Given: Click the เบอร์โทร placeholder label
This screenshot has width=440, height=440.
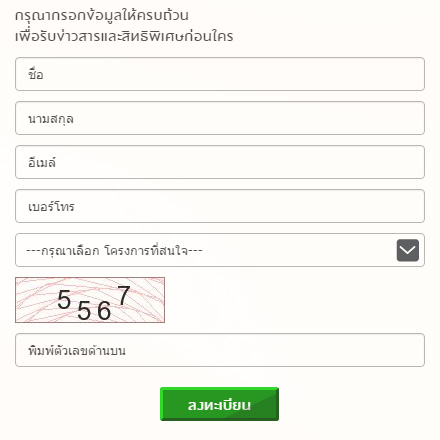Looking at the screenshot, I should pos(51,206).
